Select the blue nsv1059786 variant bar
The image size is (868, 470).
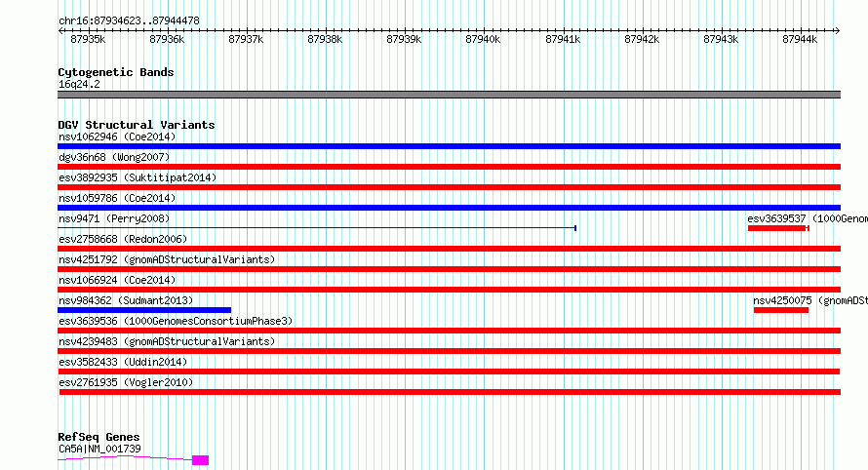(449, 208)
